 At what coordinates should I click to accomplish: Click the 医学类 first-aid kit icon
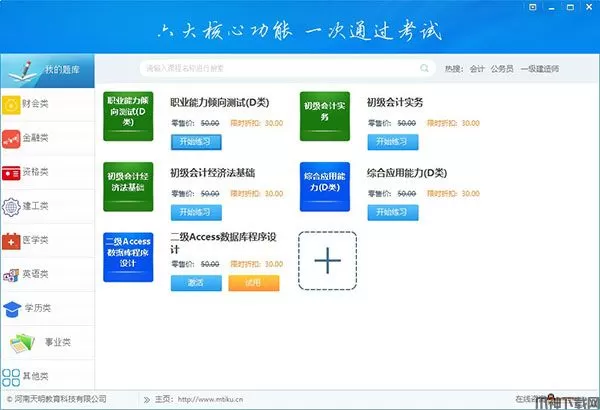pos(11,241)
